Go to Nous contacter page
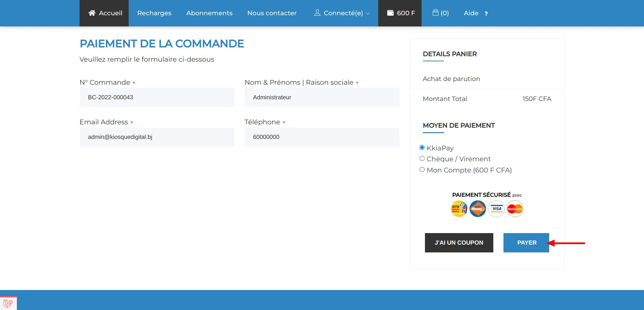 [x=272, y=13]
